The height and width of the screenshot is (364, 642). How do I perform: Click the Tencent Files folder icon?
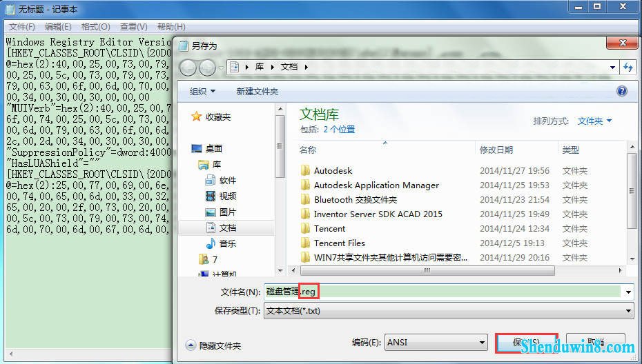(x=305, y=243)
